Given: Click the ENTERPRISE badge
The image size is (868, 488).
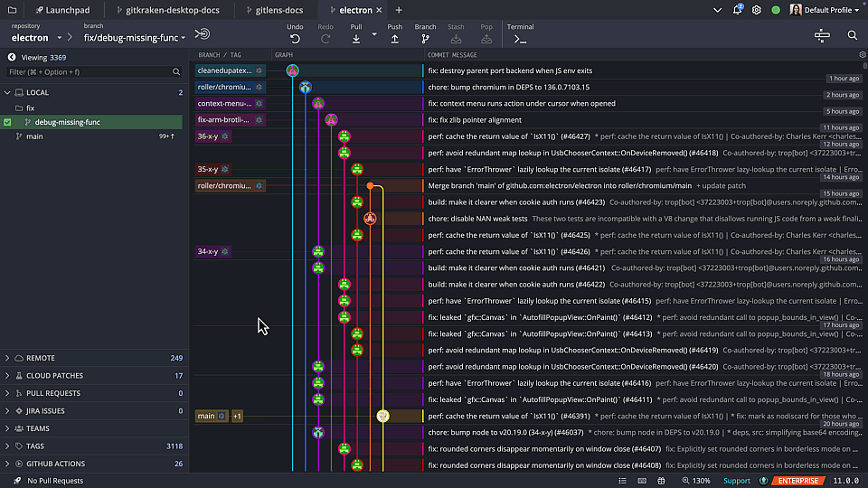Looking at the screenshot, I should [798, 481].
